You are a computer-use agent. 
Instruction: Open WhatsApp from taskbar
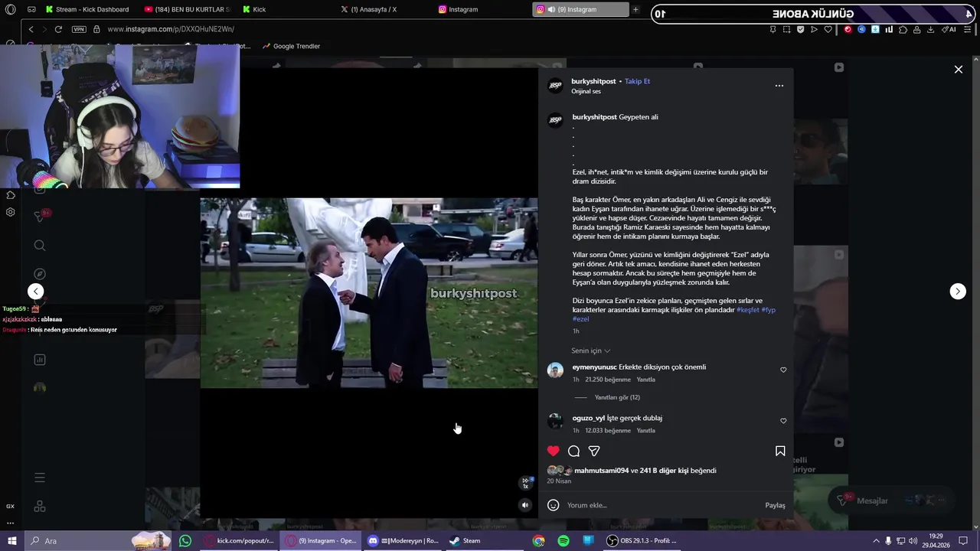point(185,540)
